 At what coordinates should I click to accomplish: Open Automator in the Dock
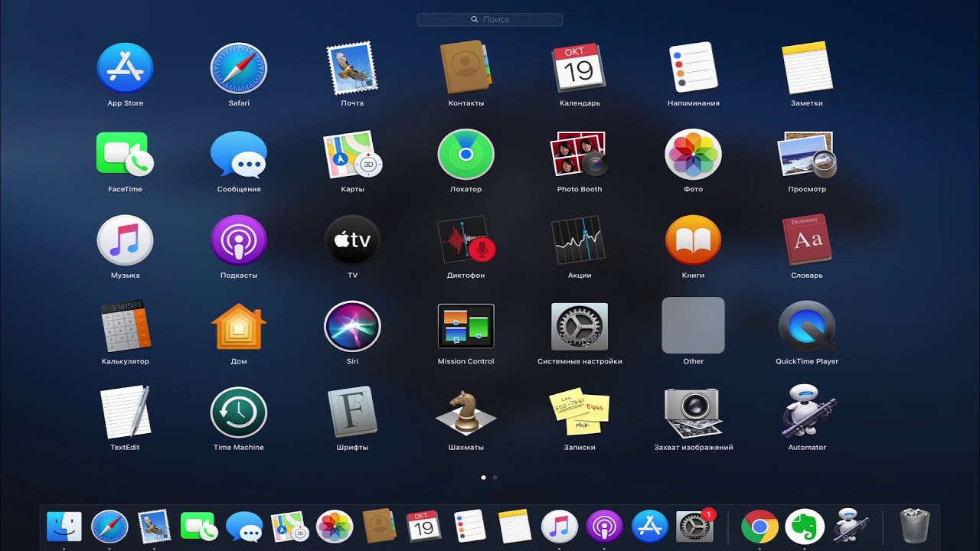(850, 526)
